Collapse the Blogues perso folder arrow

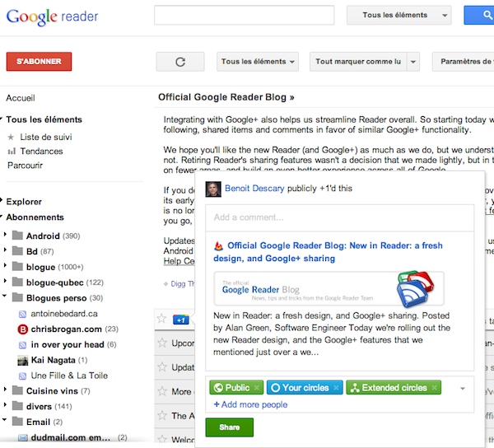pos(4,296)
